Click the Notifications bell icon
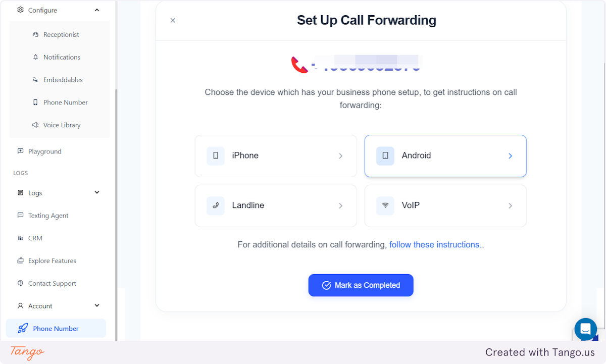Viewport: 606px width, 364px height. click(x=35, y=57)
